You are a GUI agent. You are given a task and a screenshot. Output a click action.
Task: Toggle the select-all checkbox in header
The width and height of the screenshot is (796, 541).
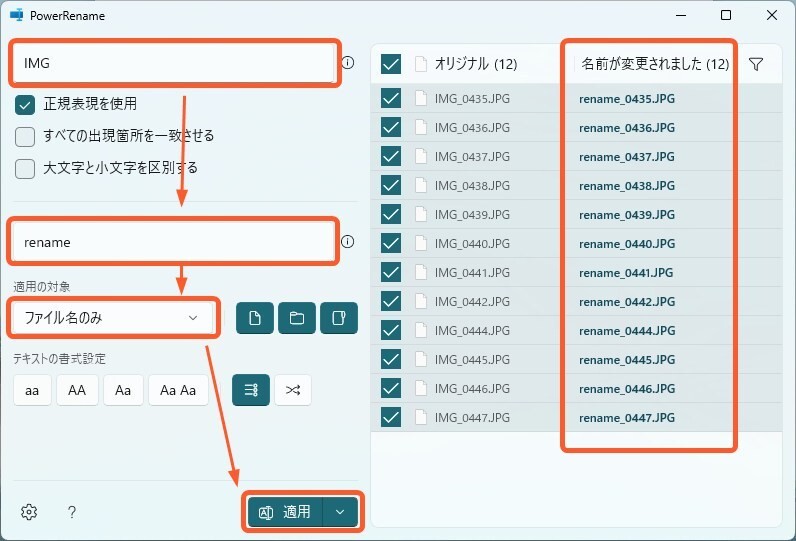pyautogui.click(x=391, y=64)
